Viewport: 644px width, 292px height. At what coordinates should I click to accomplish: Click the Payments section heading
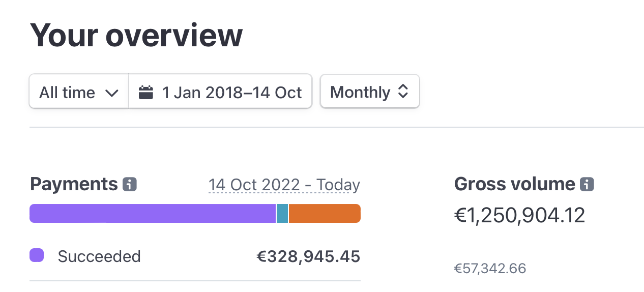pos(74,184)
